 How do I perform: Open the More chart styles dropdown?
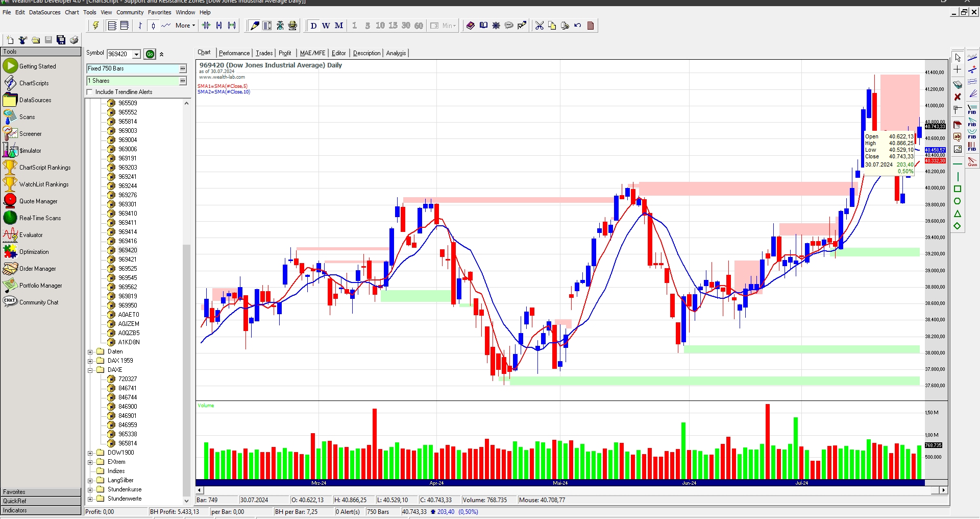(185, 26)
